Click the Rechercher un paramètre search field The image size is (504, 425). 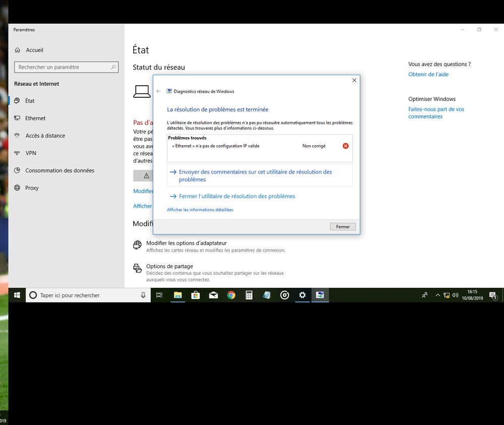pyautogui.click(x=66, y=67)
